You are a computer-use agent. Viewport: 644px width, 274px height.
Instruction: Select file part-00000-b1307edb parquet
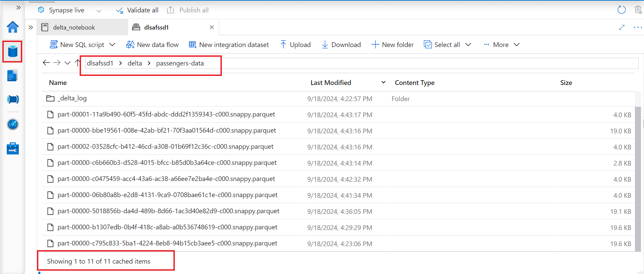(x=167, y=227)
